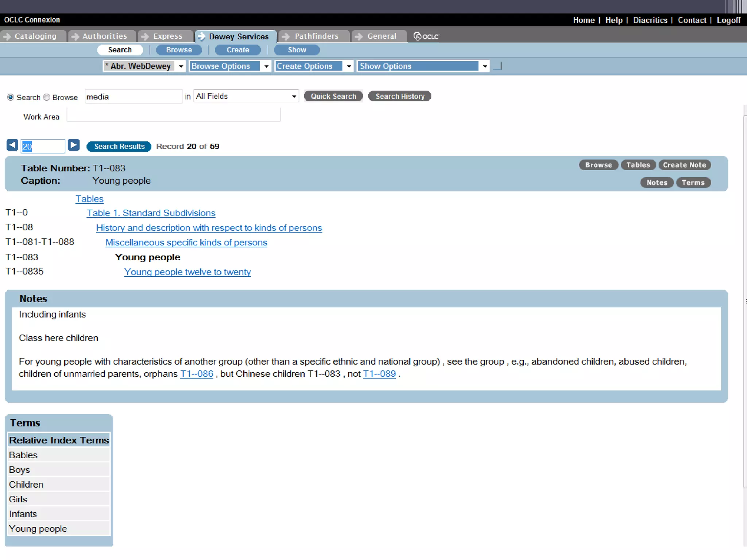Select the Search radio button
The width and height of the screenshot is (747, 560).
click(11, 97)
